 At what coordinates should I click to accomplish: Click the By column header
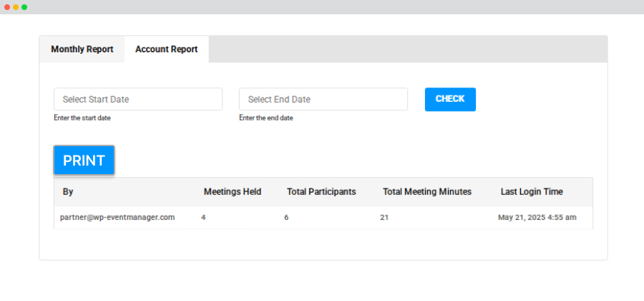point(68,191)
